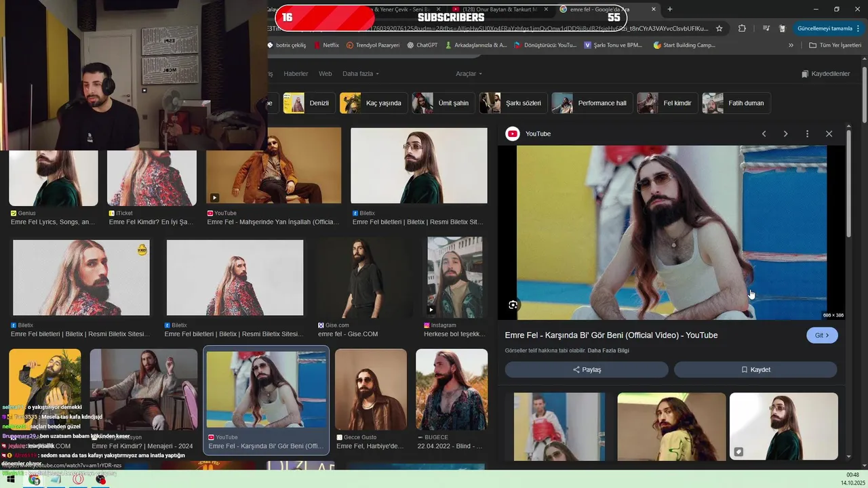
Task: Open the iTicket 'Emre Fel Kimdir?' result
Action: pyautogui.click(x=152, y=222)
